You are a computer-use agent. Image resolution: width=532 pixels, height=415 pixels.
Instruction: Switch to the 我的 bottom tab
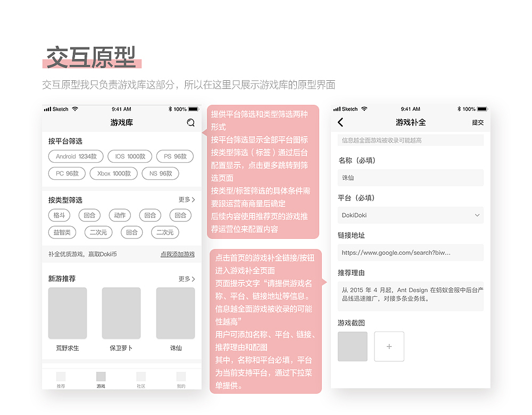[x=181, y=380]
